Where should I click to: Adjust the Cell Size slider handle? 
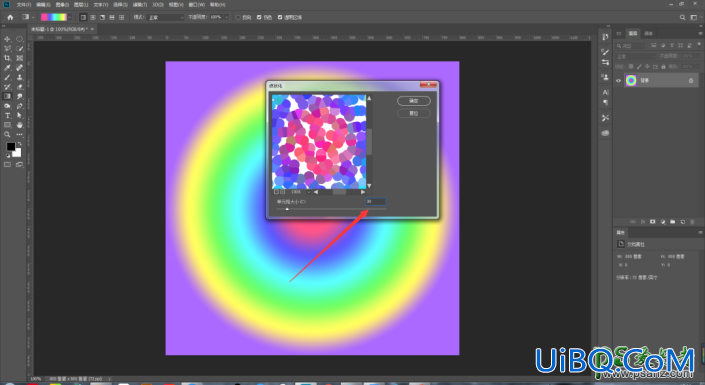287,209
